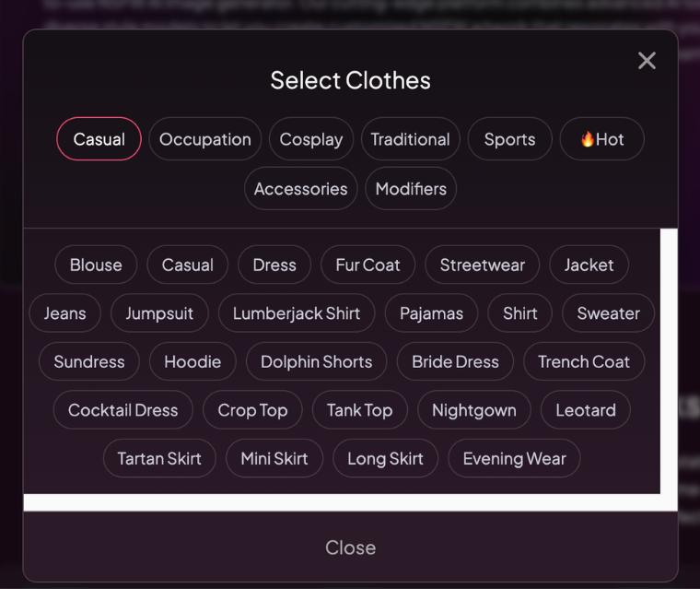700x589 pixels.
Task: Switch to the Modifiers tab
Action: (411, 189)
